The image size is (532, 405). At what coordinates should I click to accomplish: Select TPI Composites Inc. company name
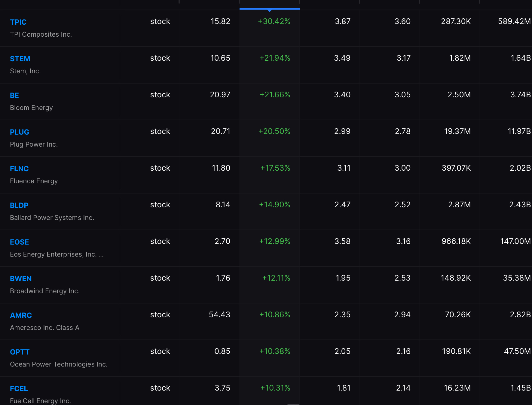click(x=41, y=34)
